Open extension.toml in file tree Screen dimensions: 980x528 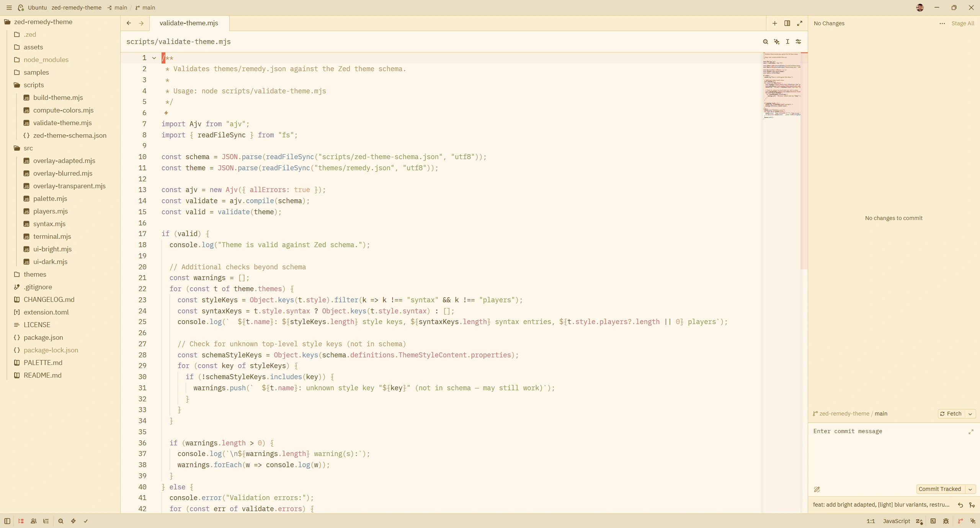pyautogui.click(x=60, y=312)
